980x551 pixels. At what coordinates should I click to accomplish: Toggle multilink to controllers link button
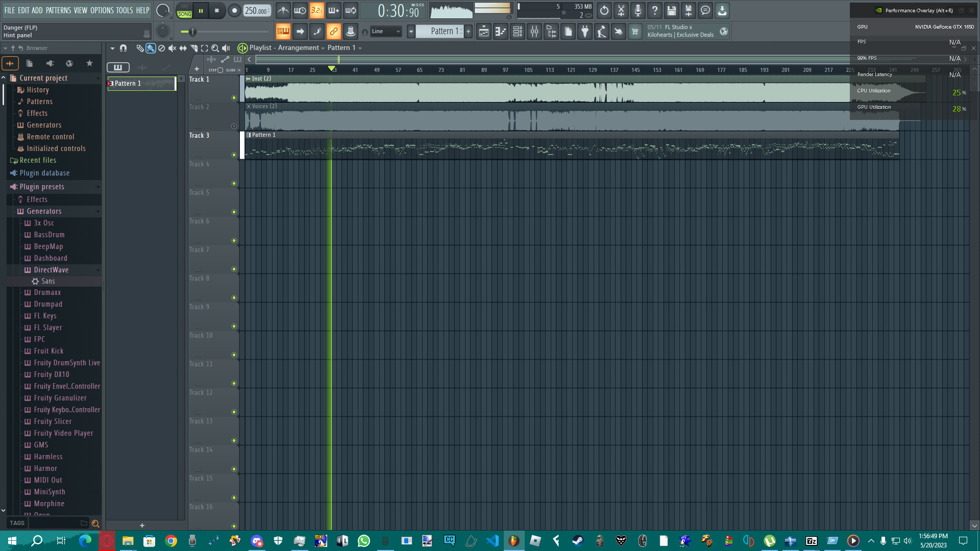pyautogui.click(x=333, y=32)
